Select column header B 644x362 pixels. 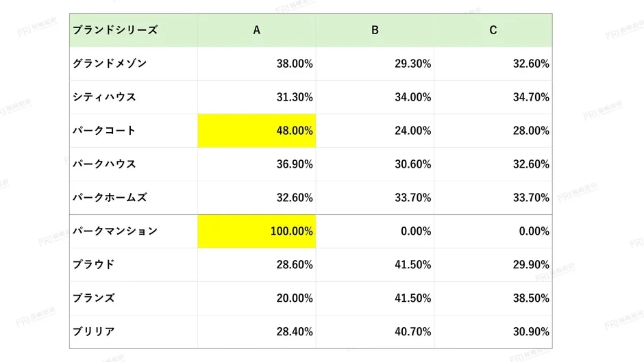click(375, 30)
